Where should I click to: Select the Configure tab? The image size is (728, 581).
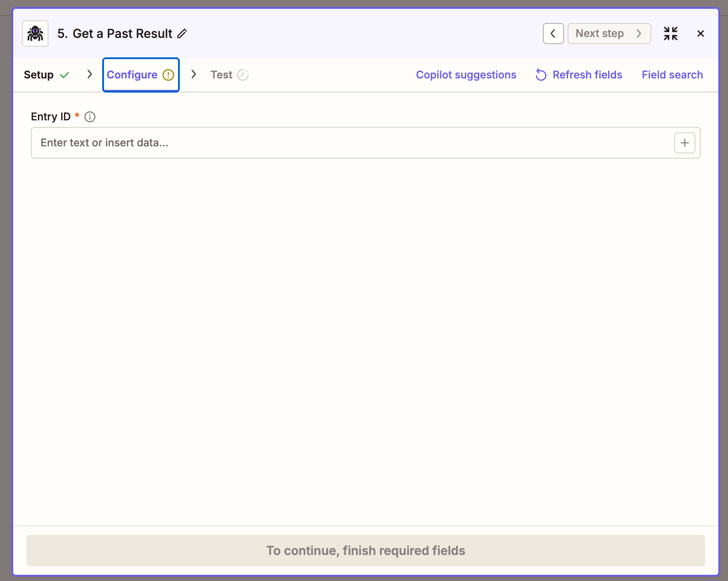[141, 75]
